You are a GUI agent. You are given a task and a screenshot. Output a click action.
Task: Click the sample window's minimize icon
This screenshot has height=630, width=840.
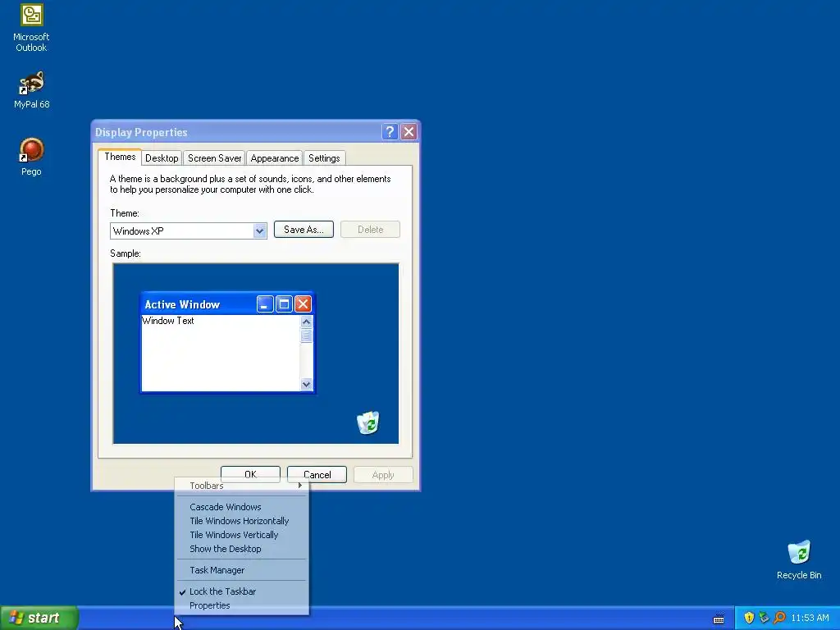point(265,304)
